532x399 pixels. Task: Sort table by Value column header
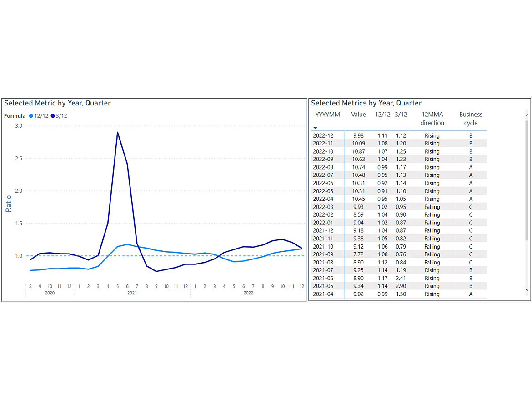358,115
